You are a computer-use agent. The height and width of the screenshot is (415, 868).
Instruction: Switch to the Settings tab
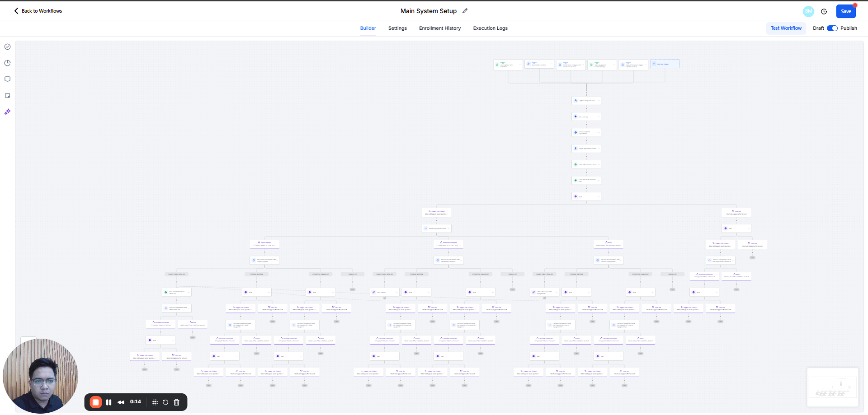click(x=397, y=28)
